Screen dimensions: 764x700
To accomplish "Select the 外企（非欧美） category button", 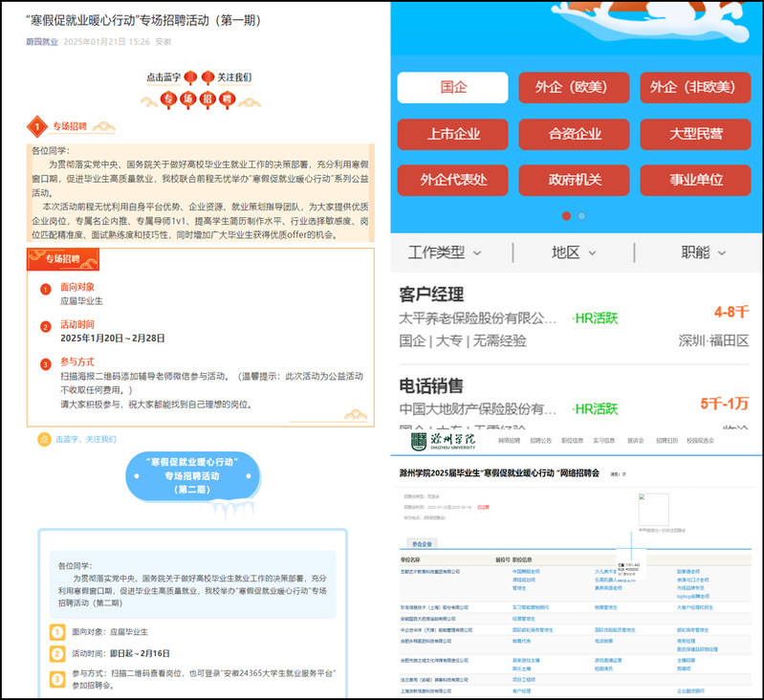I will (x=695, y=88).
